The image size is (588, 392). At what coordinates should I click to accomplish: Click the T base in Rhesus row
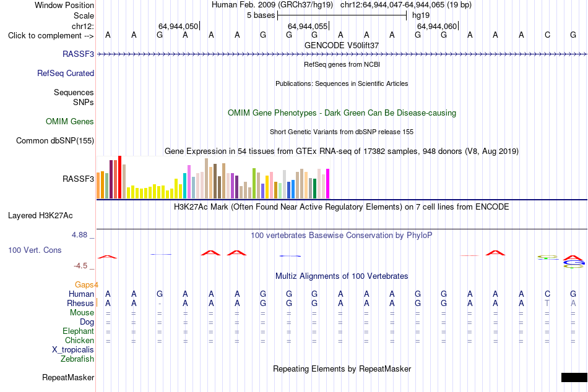[547, 303]
